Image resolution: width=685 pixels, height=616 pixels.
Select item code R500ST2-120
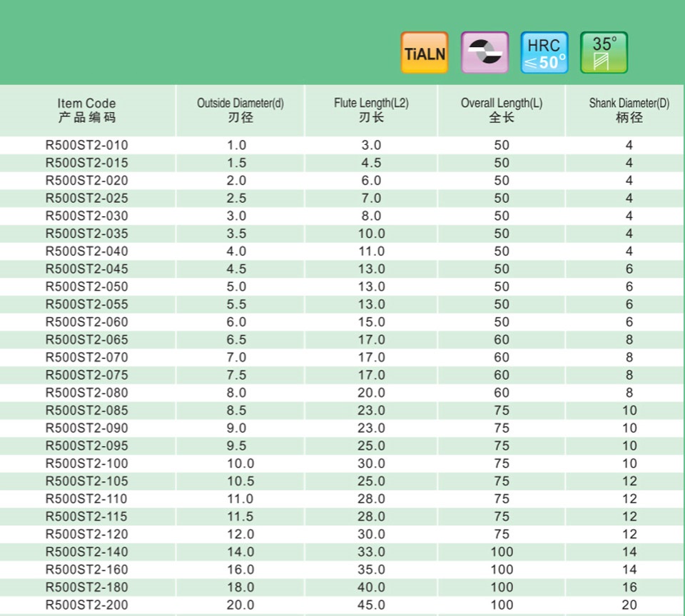point(87,535)
